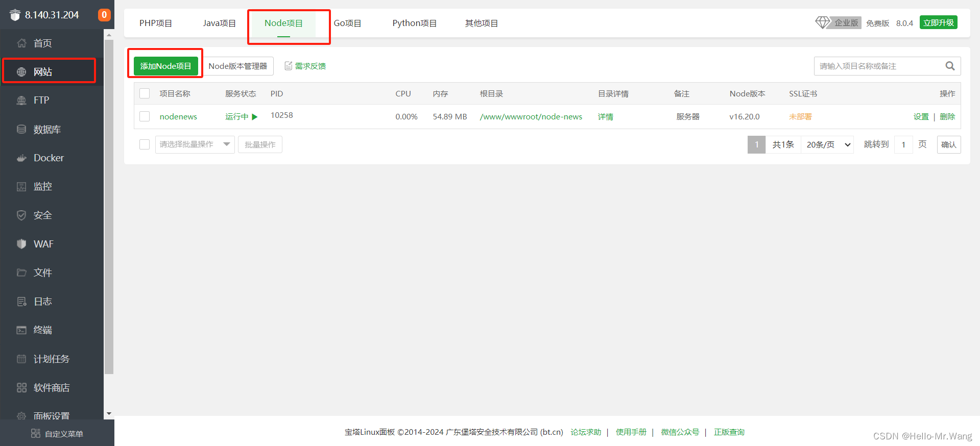Viewport: 980px width, 446px height.
Task: Check the nodenews row checkbox
Action: pyautogui.click(x=145, y=116)
